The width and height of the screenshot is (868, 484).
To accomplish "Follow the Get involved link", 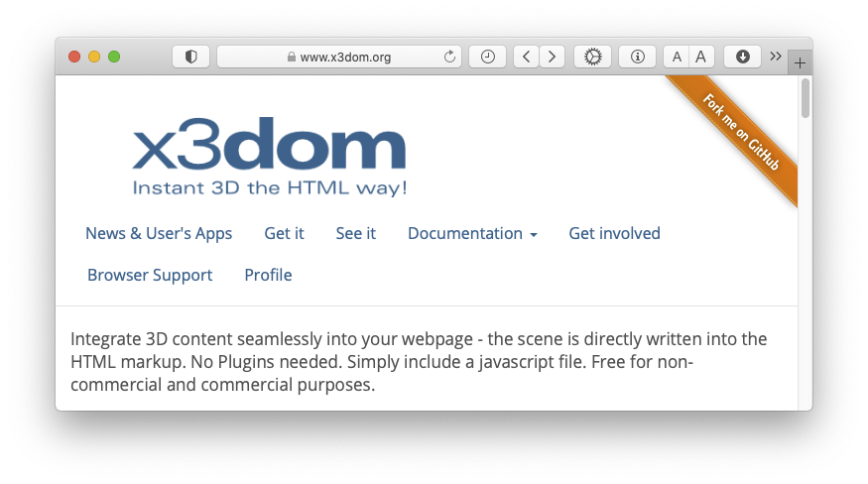I will point(614,233).
